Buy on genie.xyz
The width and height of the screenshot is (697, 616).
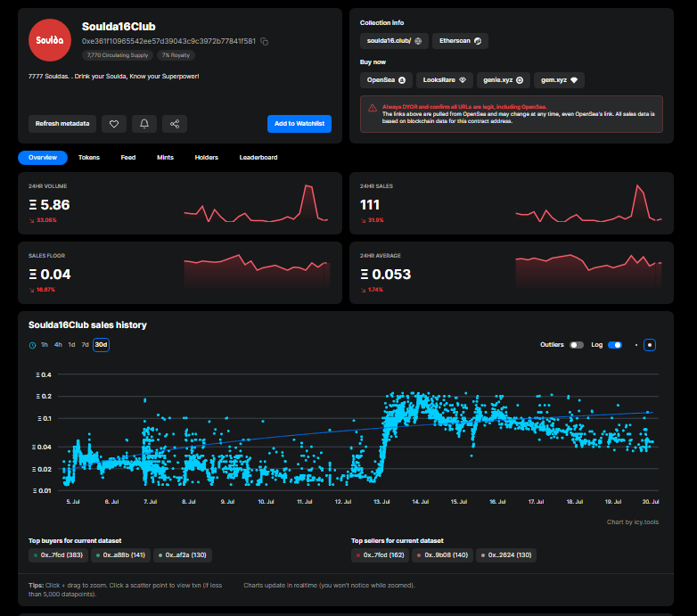click(504, 80)
